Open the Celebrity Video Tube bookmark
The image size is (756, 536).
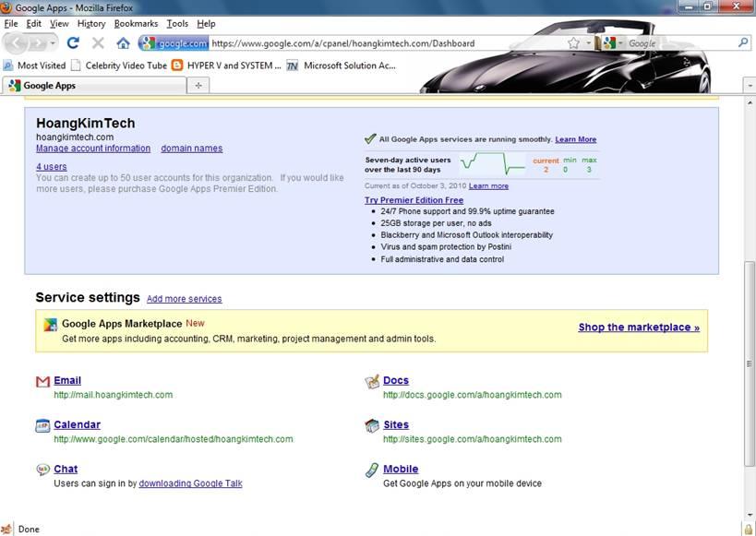(118, 66)
